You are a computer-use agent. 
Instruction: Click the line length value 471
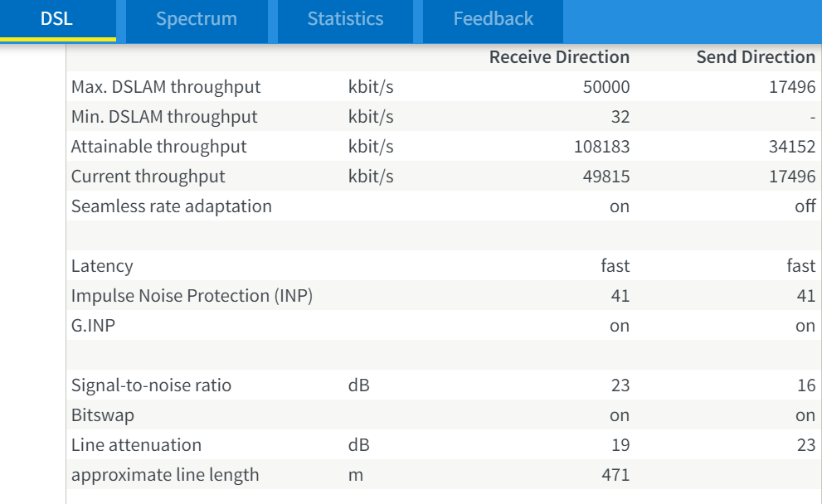pyautogui.click(x=615, y=475)
